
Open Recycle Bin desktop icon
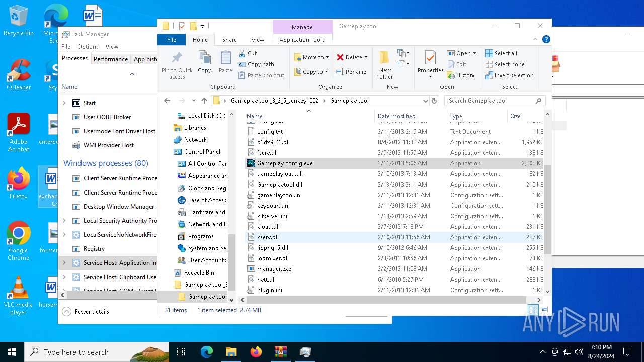pos(18,21)
